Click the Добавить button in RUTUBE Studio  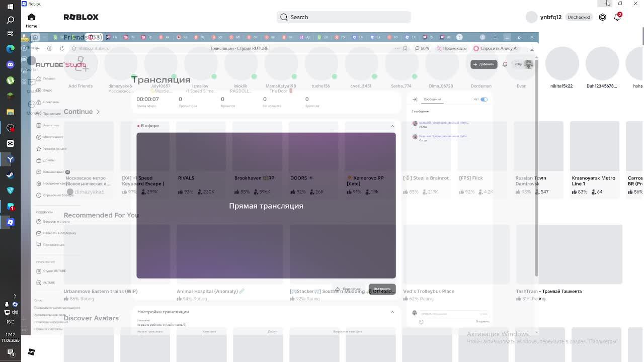(484, 64)
